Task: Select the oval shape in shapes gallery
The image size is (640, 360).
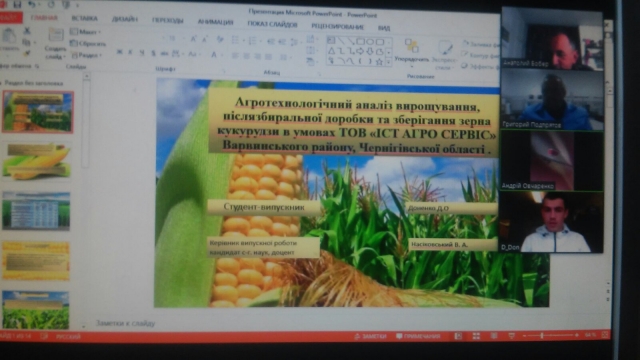Action: coord(371,41)
